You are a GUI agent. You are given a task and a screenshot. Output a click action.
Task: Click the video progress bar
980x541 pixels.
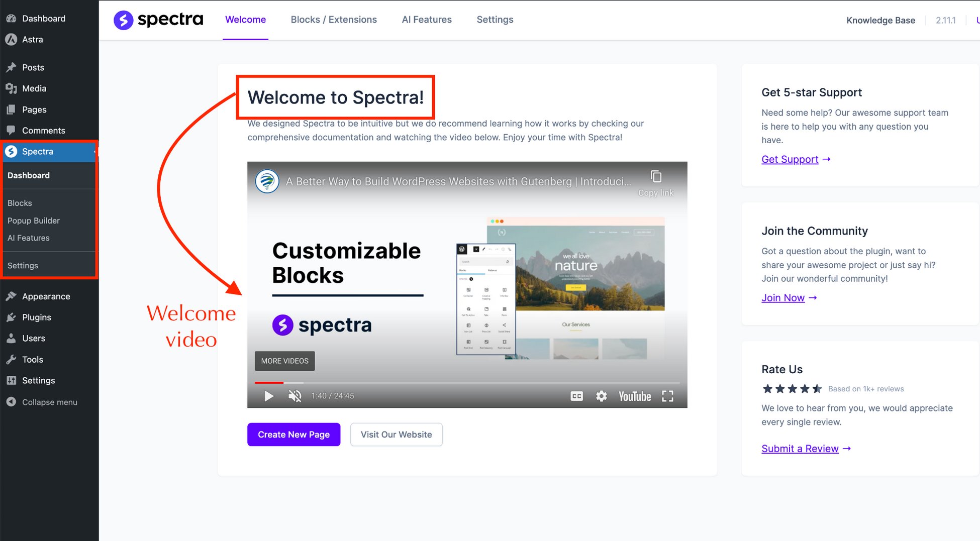point(467,383)
